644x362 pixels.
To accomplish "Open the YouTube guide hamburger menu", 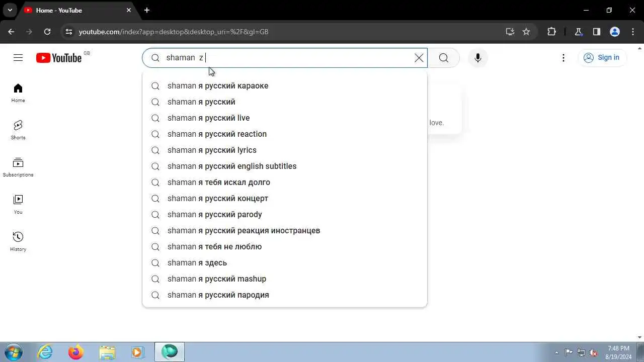I will point(18,58).
